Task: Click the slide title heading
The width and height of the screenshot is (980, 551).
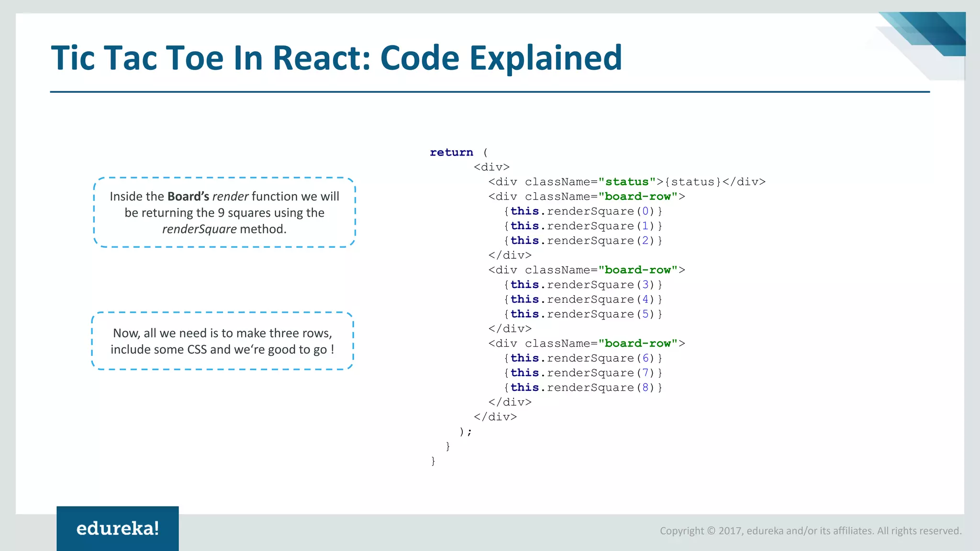Action: (336, 58)
